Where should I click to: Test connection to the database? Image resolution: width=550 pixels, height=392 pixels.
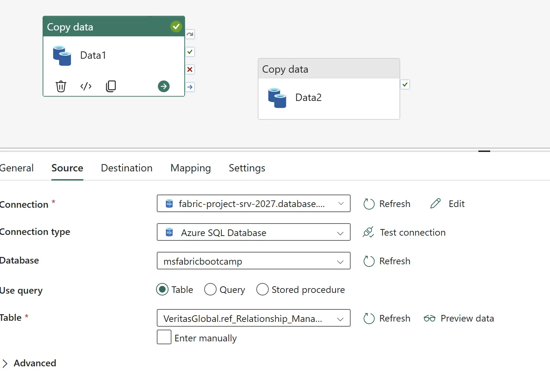point(404,232)
